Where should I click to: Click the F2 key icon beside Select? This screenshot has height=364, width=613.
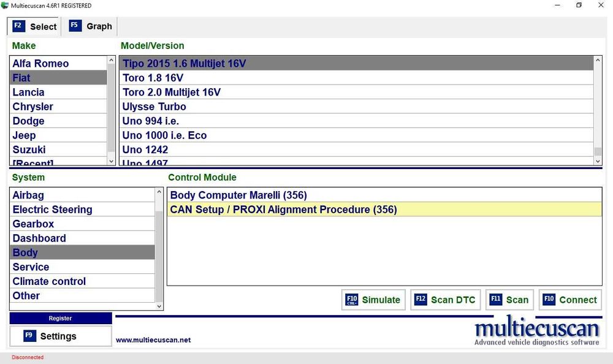(18, 26)
